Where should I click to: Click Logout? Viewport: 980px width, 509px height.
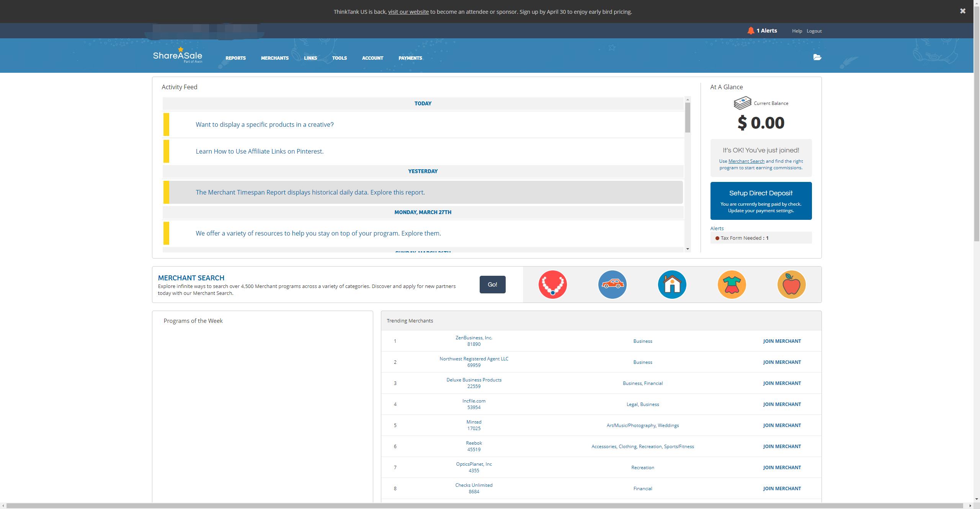(814, 31)
